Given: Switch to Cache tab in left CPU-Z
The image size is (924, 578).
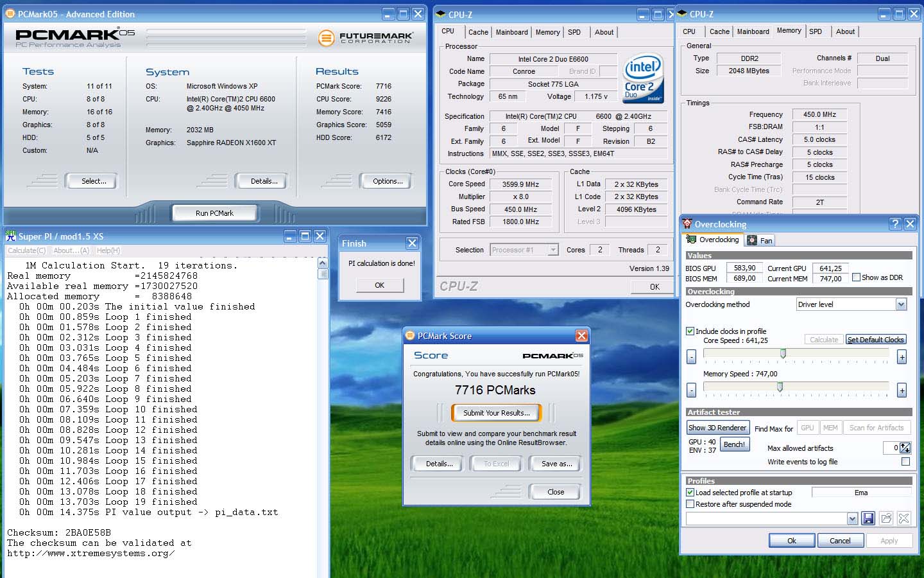Looking at the screenshot, I should [x=478, y=32].
